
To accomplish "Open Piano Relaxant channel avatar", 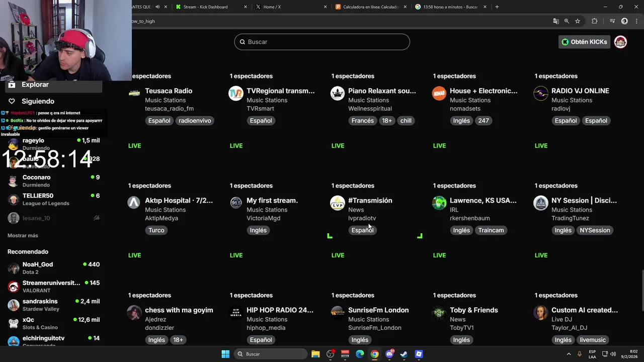I will [x=338, y=94].
